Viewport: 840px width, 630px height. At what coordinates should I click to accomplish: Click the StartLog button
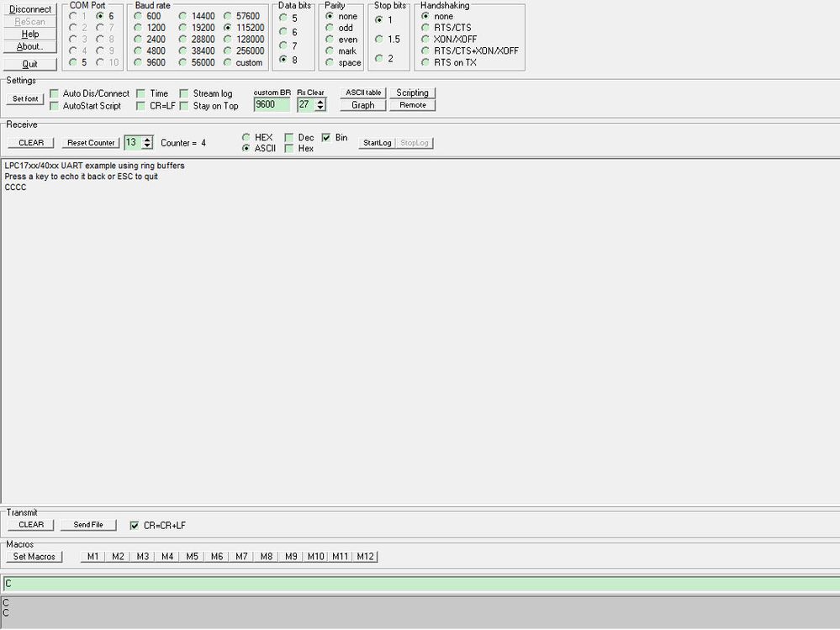[378, 143]
